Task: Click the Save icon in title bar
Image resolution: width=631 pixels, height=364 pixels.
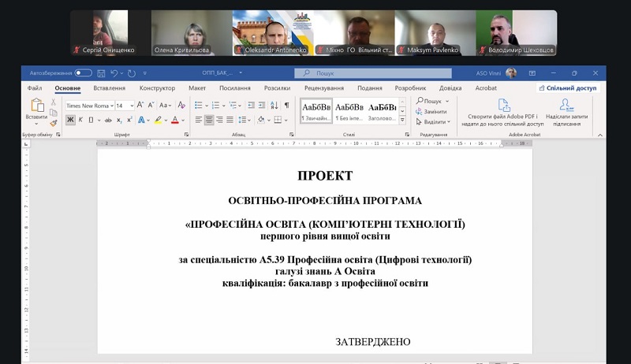Action: point(101,72)
